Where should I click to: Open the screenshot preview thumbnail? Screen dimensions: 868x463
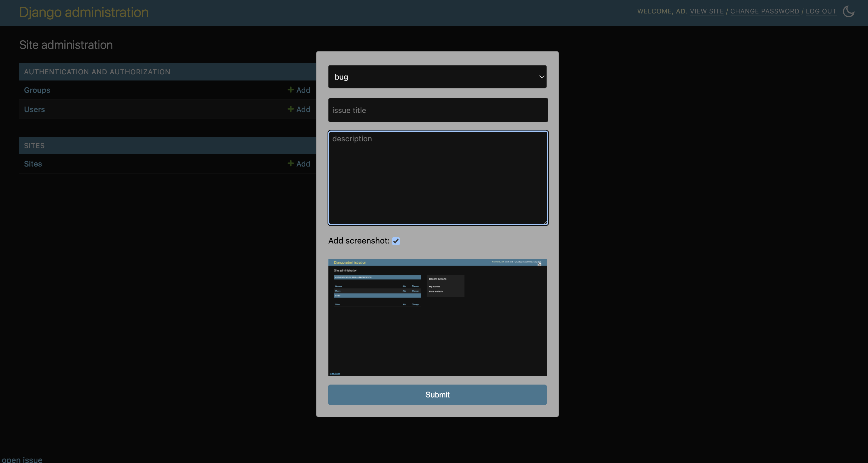point(438,317)
